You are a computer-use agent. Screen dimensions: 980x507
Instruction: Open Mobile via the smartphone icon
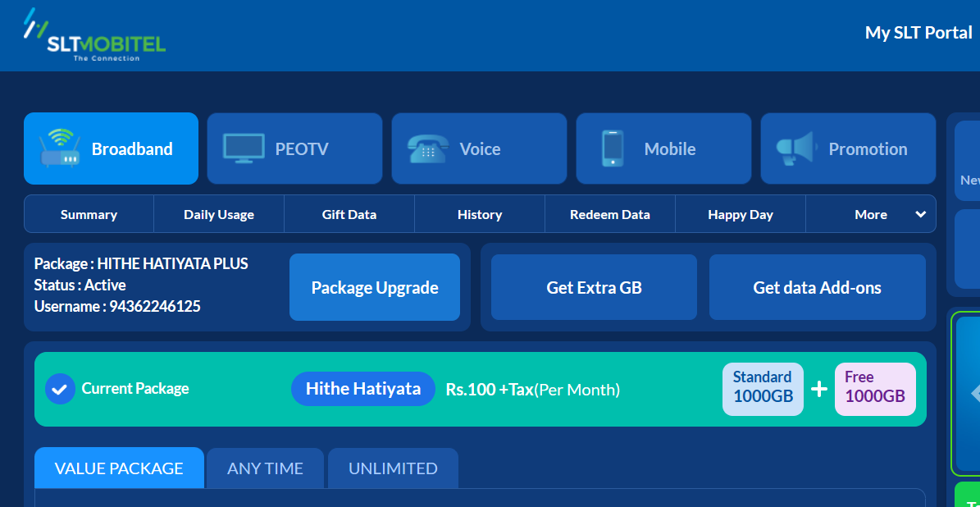pos(613,148)
